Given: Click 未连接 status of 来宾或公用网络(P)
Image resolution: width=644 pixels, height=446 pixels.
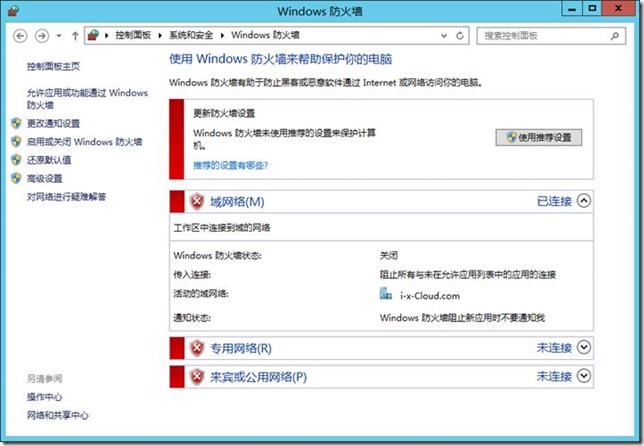Looking at the screenshot, I should 554,376.
